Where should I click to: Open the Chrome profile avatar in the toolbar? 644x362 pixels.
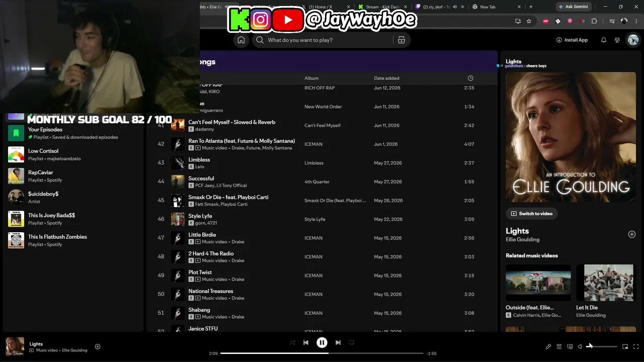pos(624,21)
